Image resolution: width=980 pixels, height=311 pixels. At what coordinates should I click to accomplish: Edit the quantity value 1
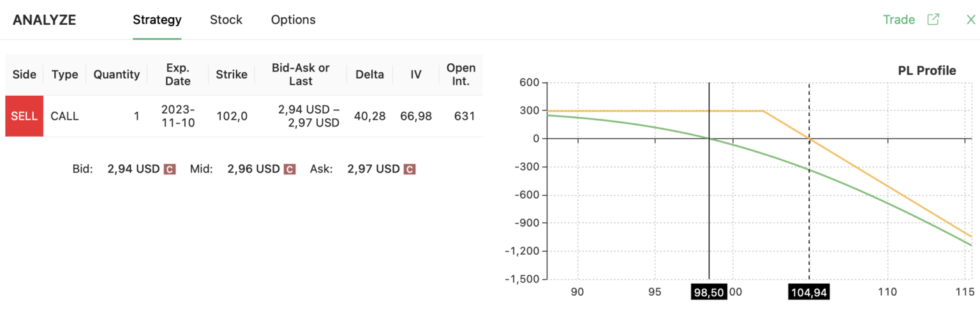(136, 116)
